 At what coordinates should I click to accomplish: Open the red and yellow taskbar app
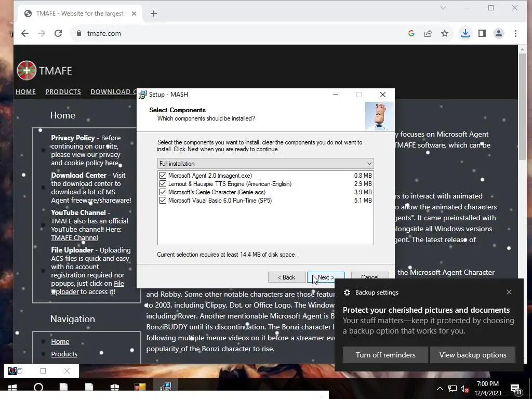140,387
